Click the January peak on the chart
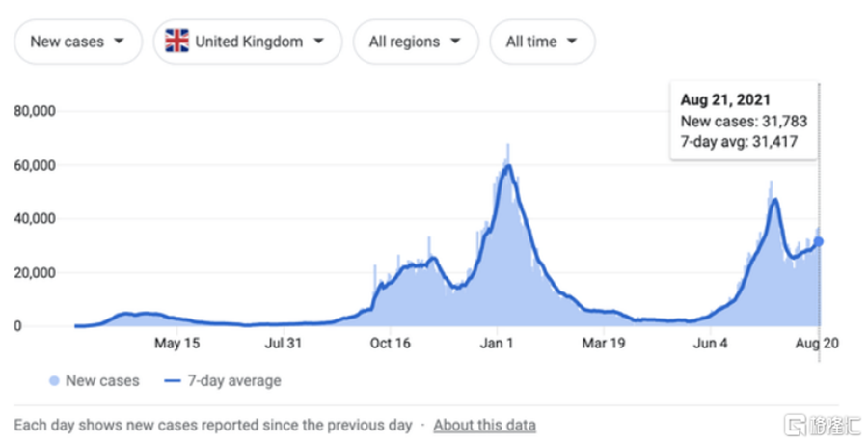The height and width of the screenshot is (444, 868). click(507, 166)
